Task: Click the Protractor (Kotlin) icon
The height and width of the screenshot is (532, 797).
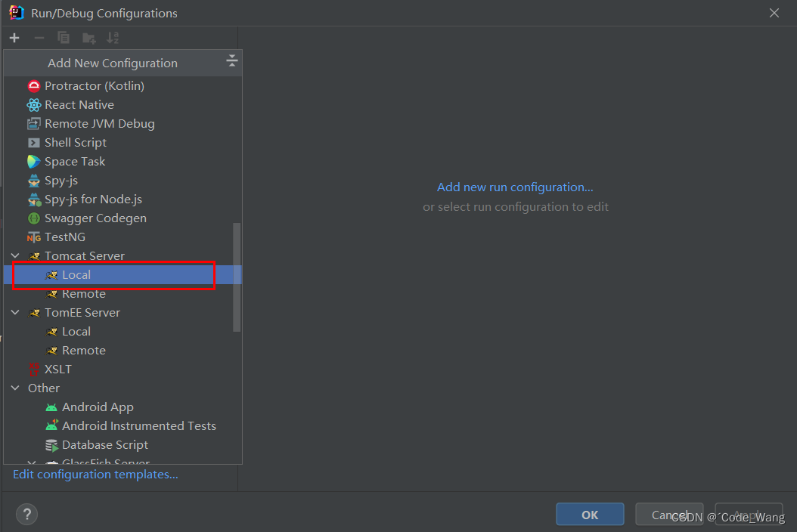Action: point(33,86)
